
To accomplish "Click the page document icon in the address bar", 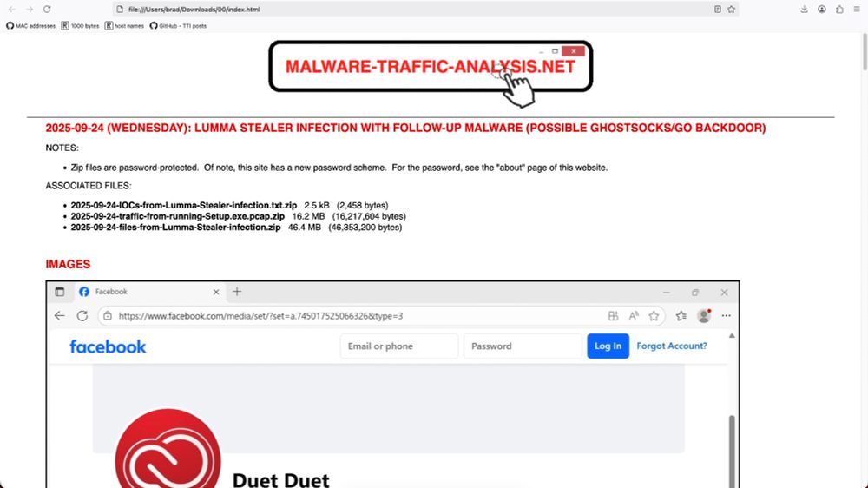I will click(x=120, y=10).
